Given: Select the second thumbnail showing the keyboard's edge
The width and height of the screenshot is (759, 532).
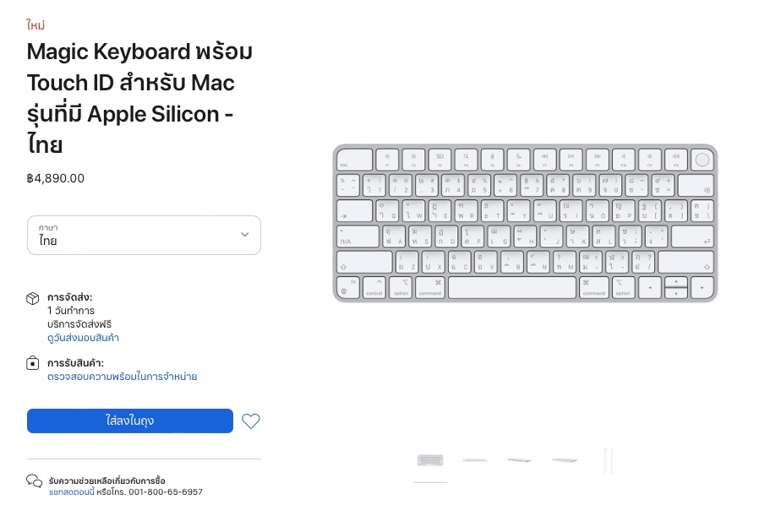Looking at the screenshot, I should click(x=474, y=460).
